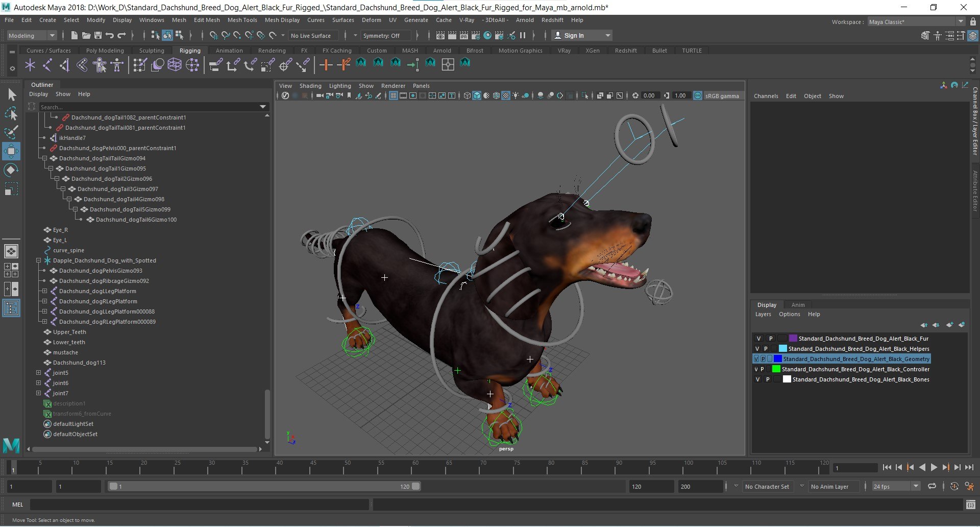The height and width of the screenshot is (527, 980).
Task: Click Play forwards button
Action: 934,467
